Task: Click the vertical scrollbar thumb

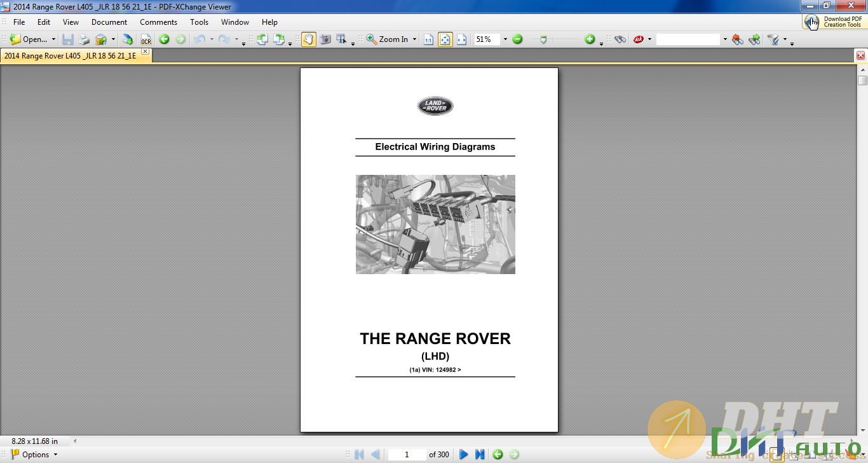Action: point(862,80)
